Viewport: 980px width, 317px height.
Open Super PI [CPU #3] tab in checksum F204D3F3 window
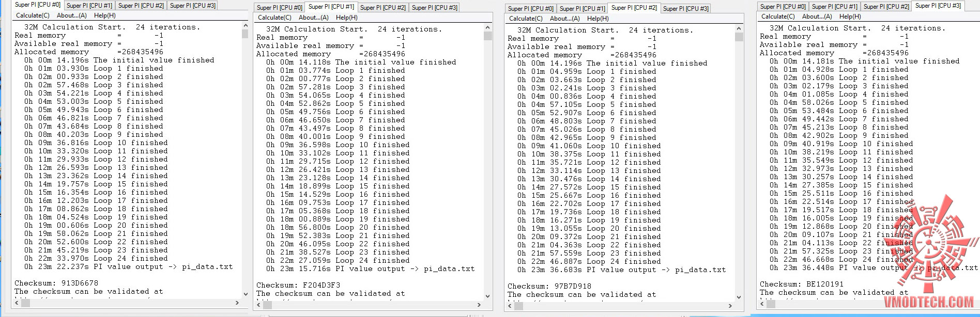coord(435,8)
